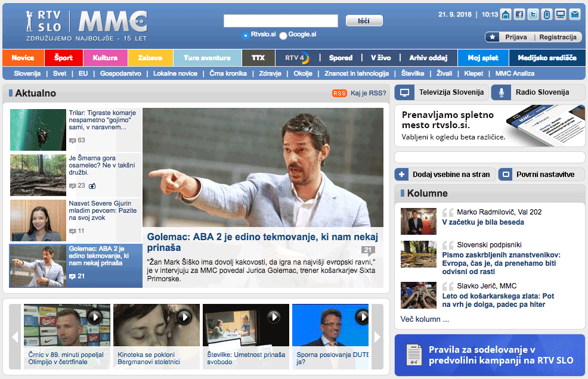This screenshot has height=379, width=588.
Task: Click the document icon in the Pravila banner
Action: tap(414, 355)
